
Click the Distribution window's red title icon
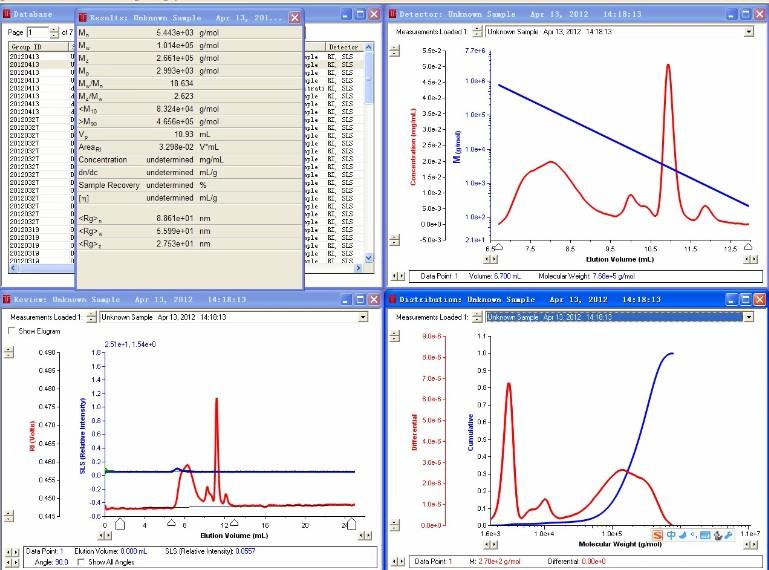coord(393,299)
